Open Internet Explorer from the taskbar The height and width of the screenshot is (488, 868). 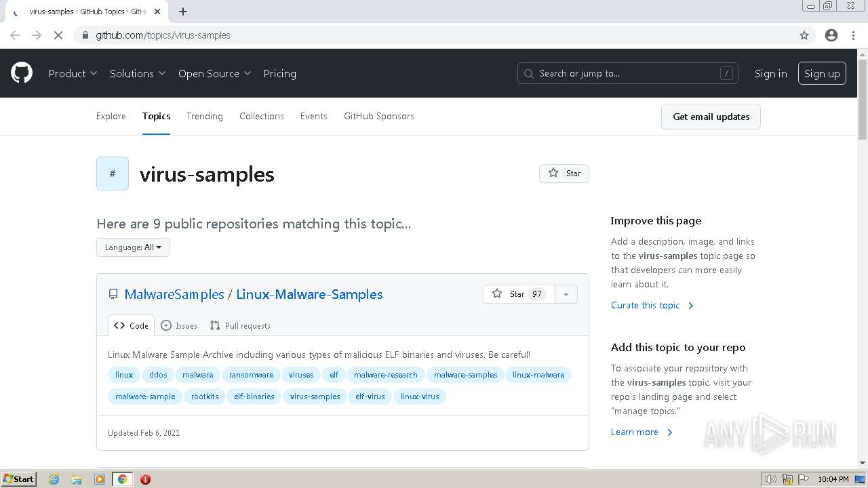(x=54, y=479)
